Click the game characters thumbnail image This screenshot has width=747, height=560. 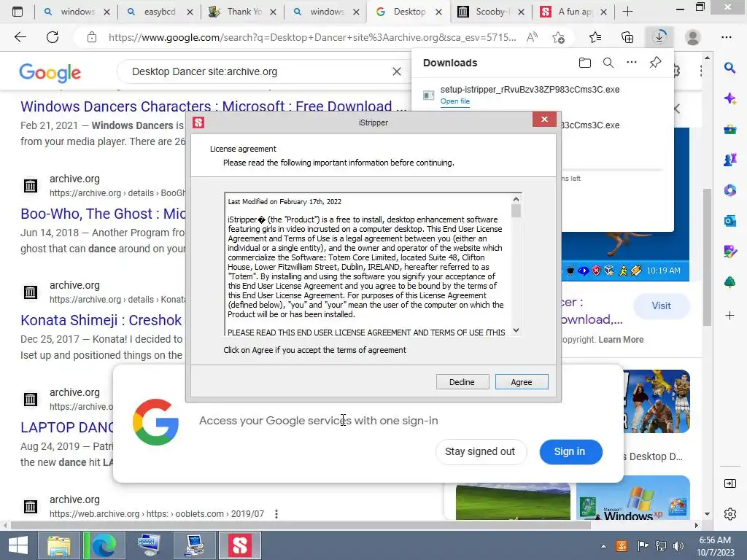point(657,401)
